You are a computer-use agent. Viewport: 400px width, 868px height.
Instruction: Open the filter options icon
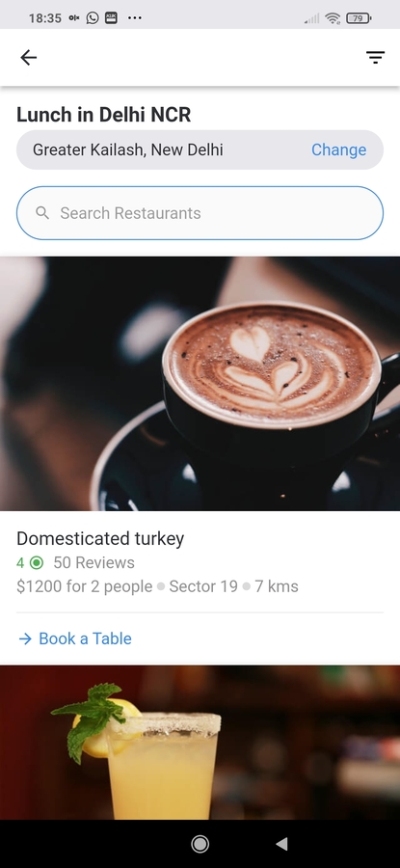pos(375,58)
